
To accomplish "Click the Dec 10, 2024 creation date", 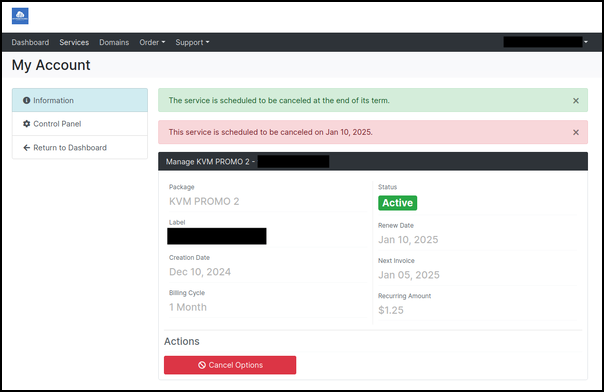I will [200, 272].
